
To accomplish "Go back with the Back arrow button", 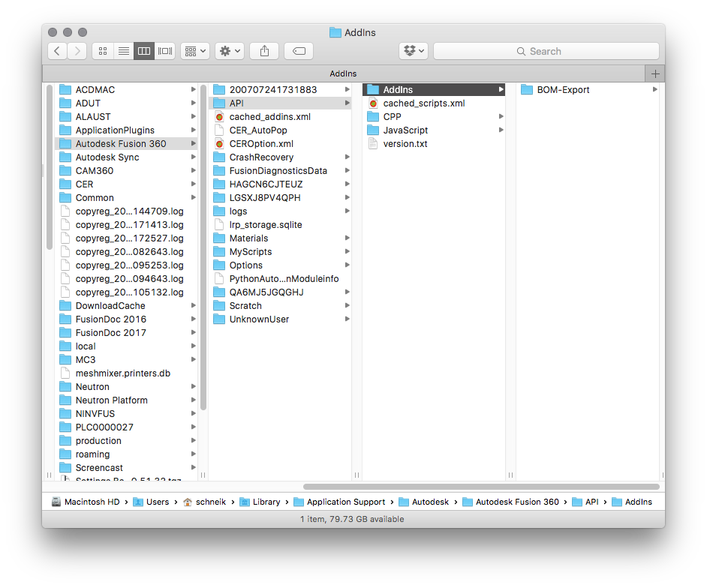I will click(57, 51).
